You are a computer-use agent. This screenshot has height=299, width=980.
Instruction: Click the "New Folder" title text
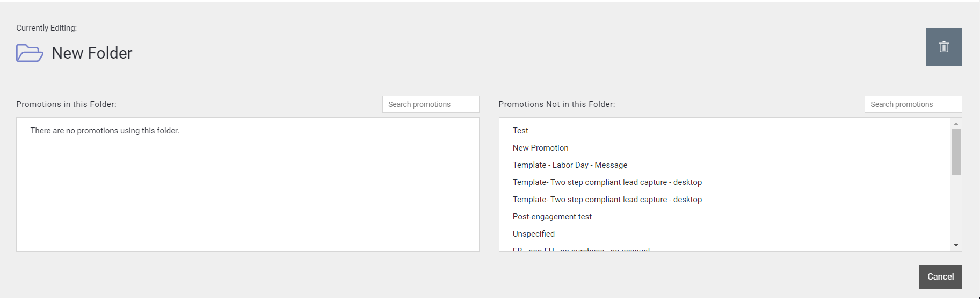pos(92,53)
